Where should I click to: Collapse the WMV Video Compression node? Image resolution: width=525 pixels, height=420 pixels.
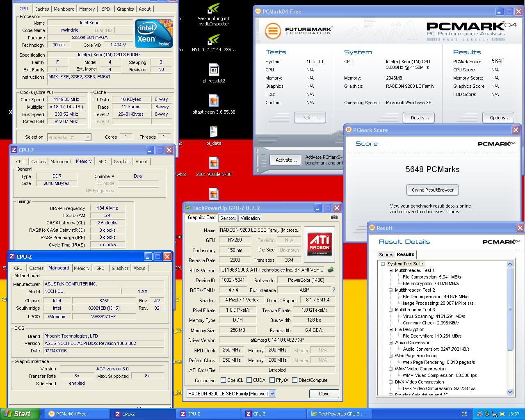click(391, 369)
